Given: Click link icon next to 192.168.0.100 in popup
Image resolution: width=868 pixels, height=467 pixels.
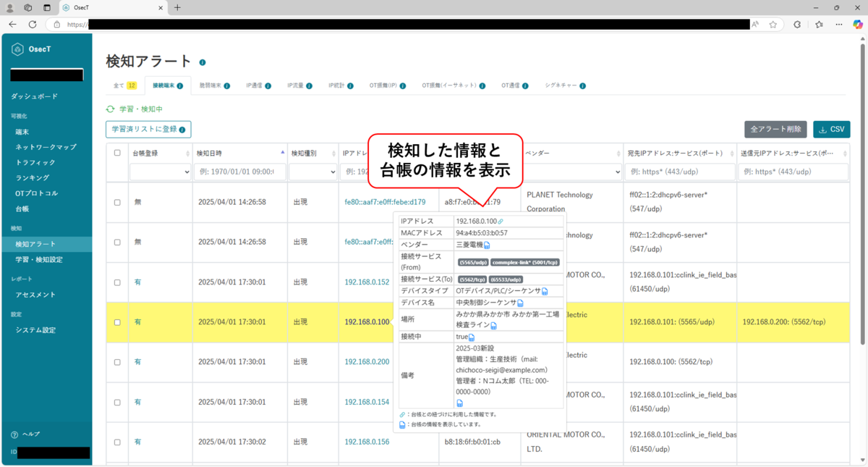Looking at the screenshot, I should 501,222.
